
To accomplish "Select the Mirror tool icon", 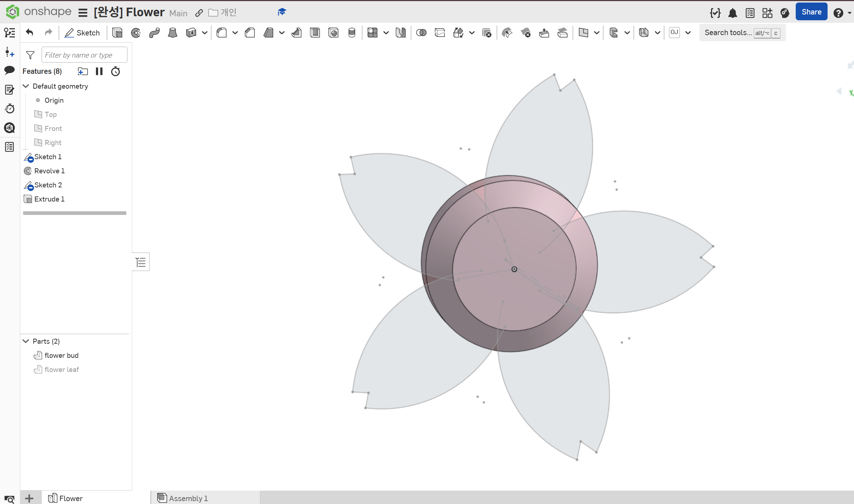I will click(400, 33).
